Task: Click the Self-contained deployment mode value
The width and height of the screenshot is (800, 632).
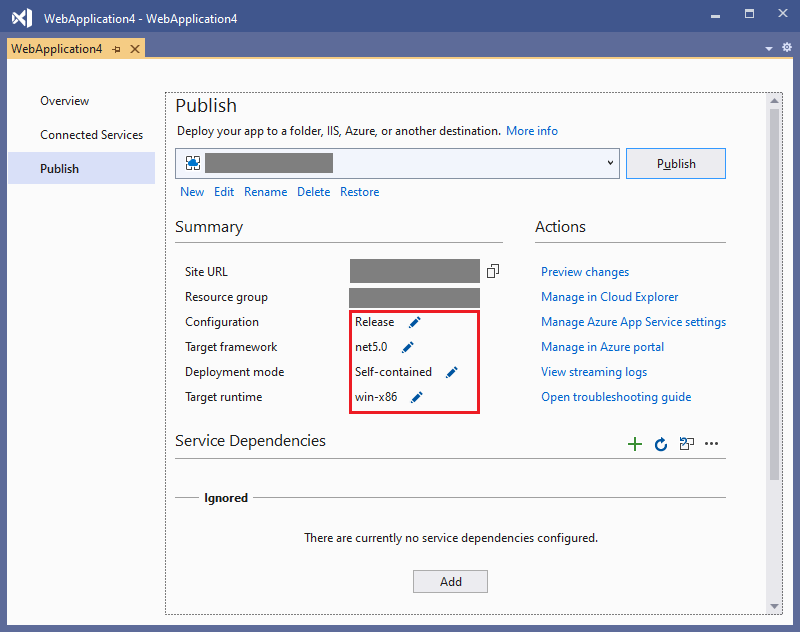Action: coord(393,372)
